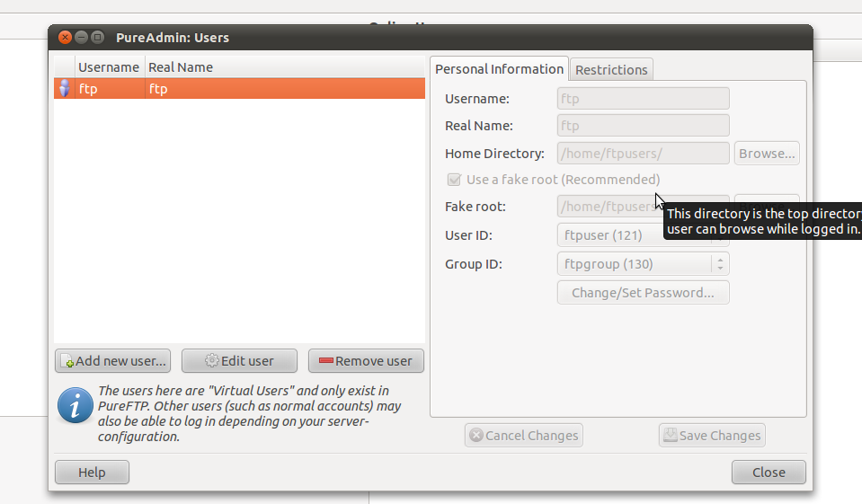Select the Personal Information tab
This screenshot has height=504, width=862.
[499, 69]
